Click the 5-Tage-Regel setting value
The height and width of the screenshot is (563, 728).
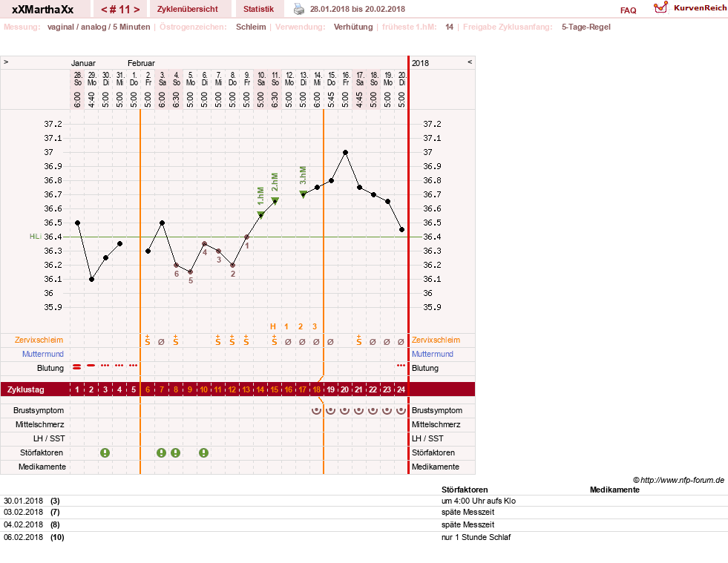[x=586, y=27]
